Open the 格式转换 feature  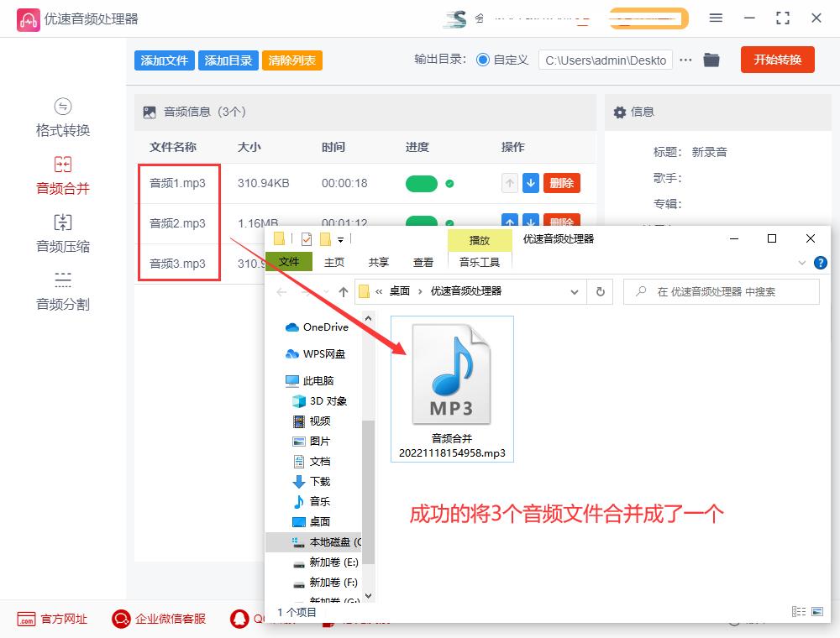point(63,118)
